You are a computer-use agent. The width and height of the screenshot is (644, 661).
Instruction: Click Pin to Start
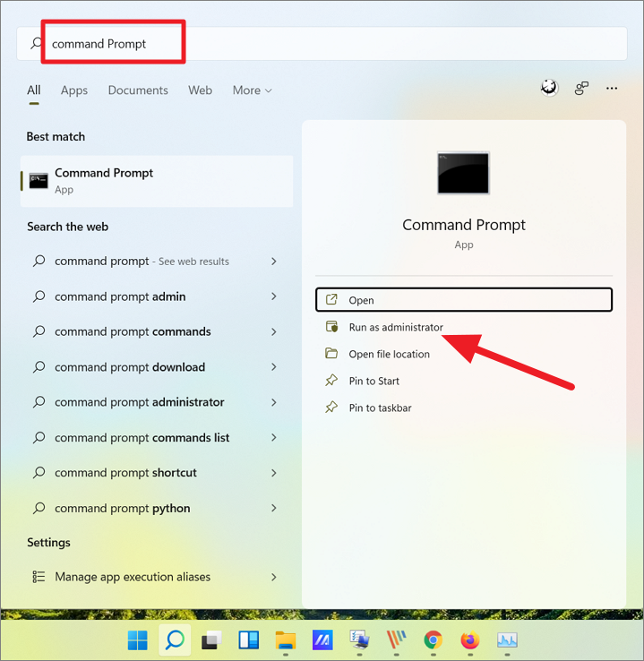pos(464,381)
